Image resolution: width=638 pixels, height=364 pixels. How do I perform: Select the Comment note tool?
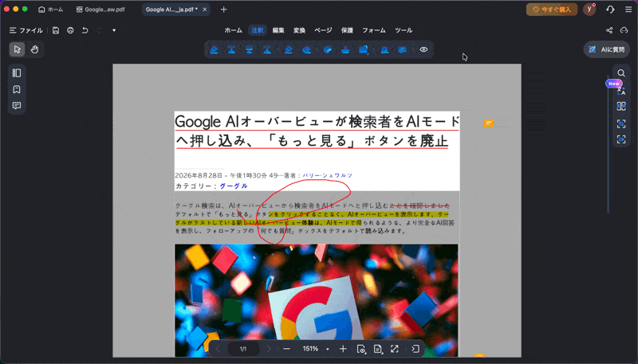coord(403,49)
